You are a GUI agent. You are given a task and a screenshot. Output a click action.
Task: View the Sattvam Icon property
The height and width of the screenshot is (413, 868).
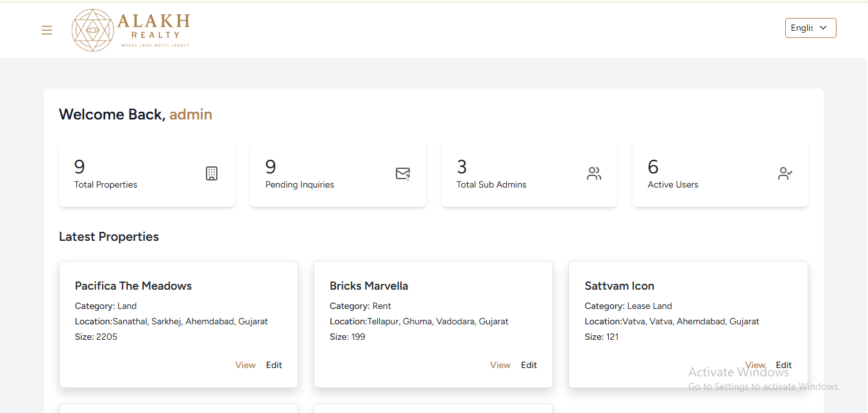pyautogui.click(x=755, y=365)
